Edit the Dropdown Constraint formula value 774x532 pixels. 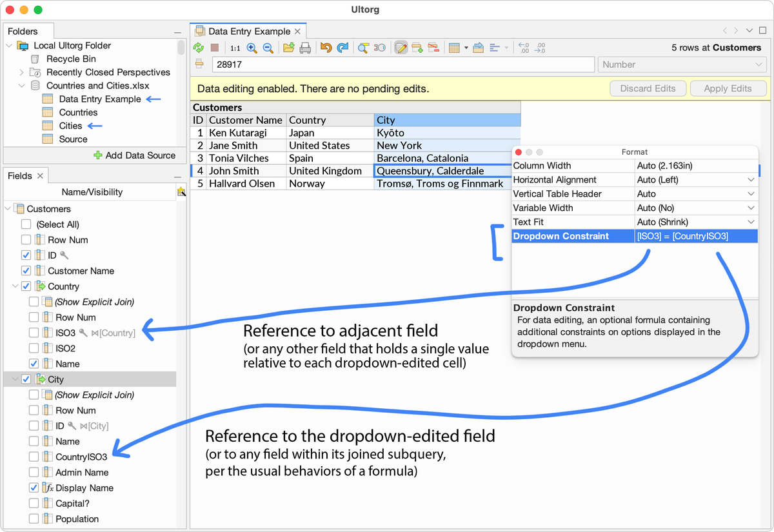696,236
